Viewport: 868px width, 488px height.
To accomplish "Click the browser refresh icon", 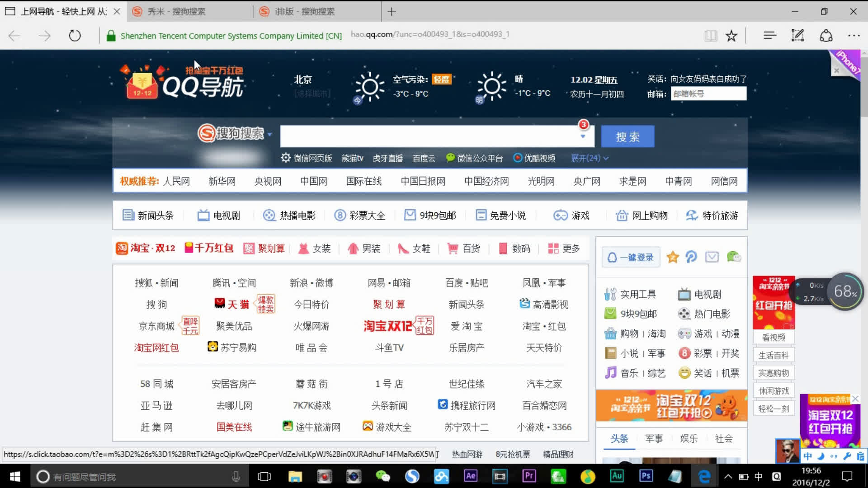I will tap(75, 35).
